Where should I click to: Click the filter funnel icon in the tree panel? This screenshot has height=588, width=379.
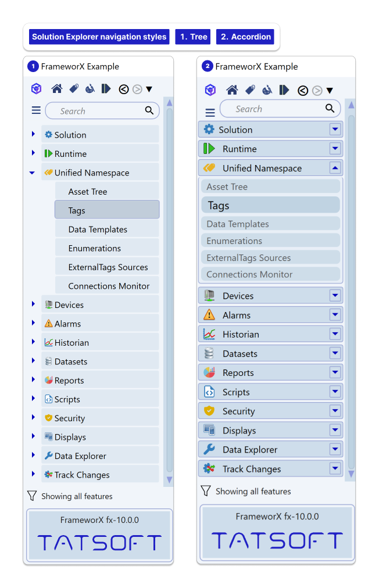pyautogui.click(x=32, y=496)
